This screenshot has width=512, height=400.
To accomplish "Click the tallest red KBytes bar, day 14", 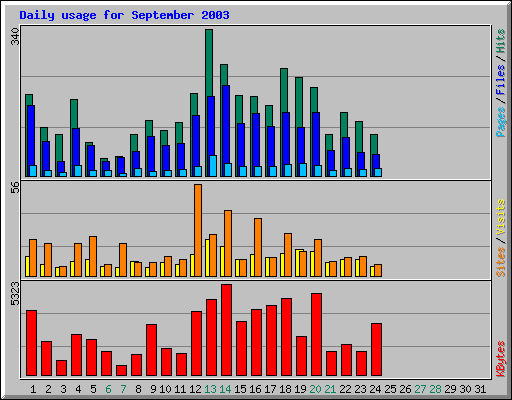I will (226, 330).
